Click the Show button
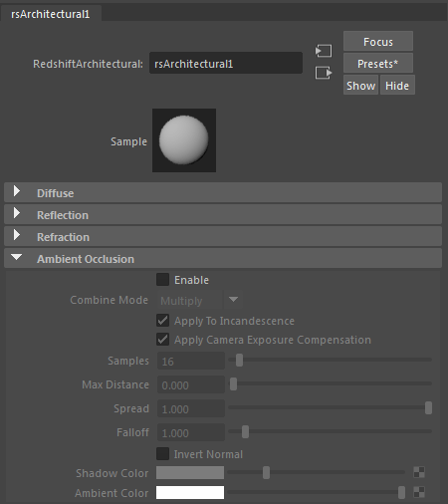Image resolution: width=448 pixels, height=504 pixels. tap(360, 86)
